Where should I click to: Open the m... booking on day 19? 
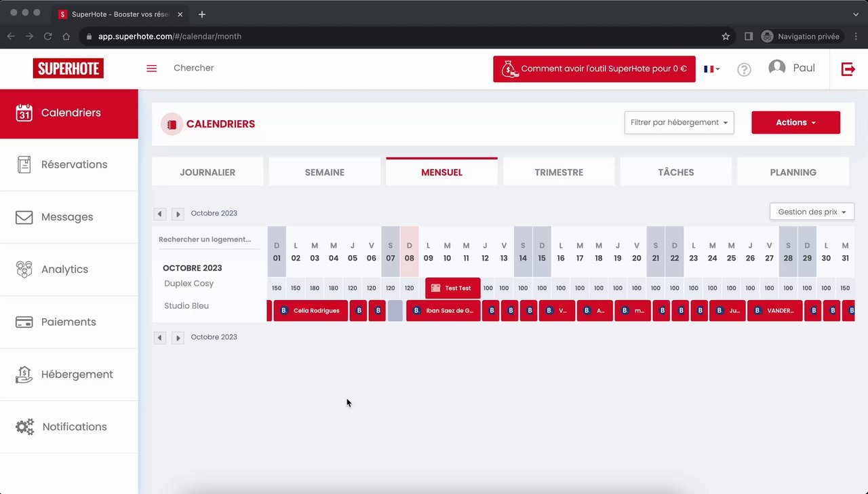[x=633, y=310]
